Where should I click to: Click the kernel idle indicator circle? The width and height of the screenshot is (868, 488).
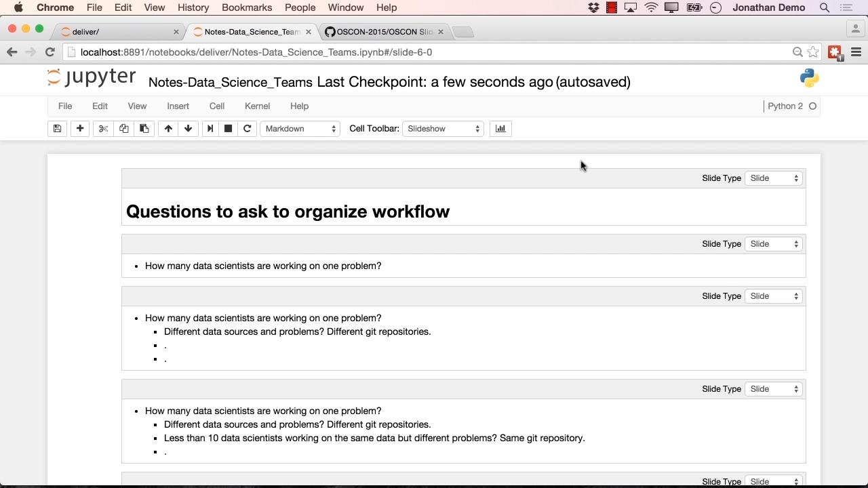pyautogui.click(x=812, y=106)
